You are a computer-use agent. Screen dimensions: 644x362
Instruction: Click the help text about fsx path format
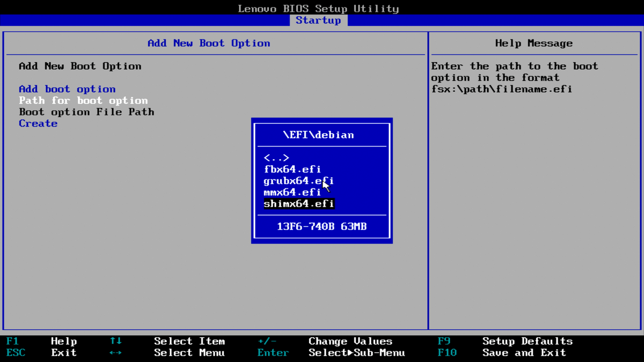515,78
